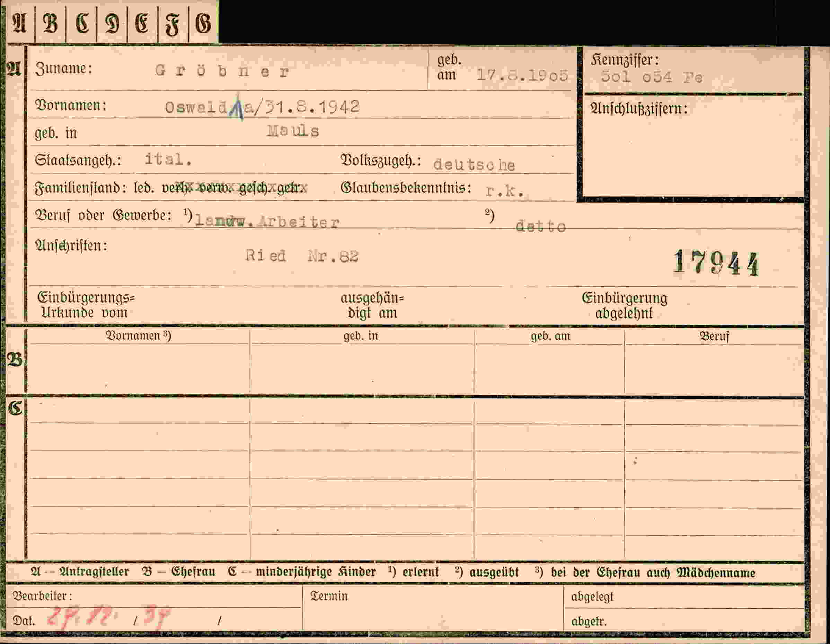The width and height of the screenshot is (830, 644).
Task: Click the legend text 'A = Antragsteller'
Action: click(x=80, y=571)
